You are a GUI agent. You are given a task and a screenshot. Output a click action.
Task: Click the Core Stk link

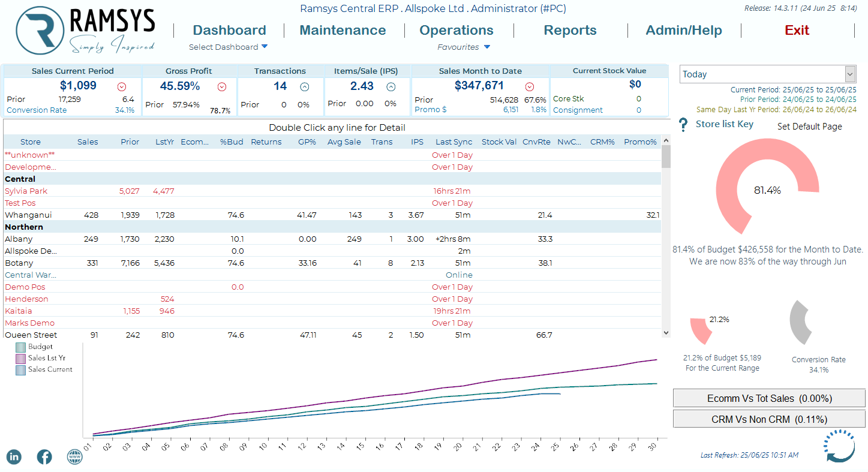pos(568,98)
